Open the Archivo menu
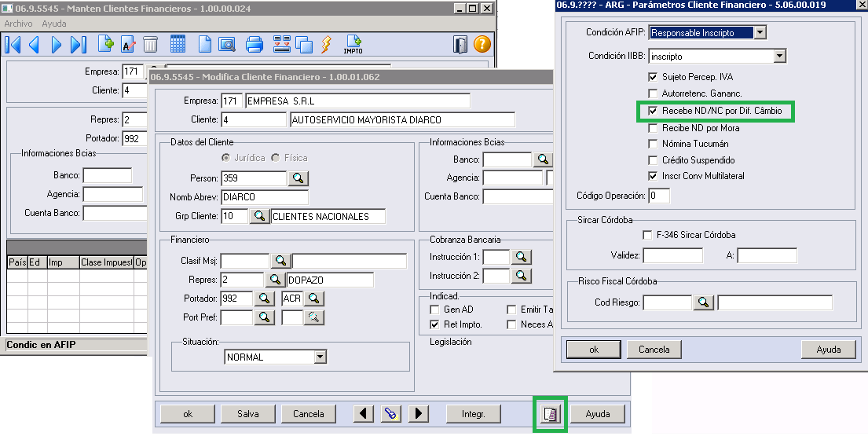Viewport: 868px width, 436px height. pos(18,24)
